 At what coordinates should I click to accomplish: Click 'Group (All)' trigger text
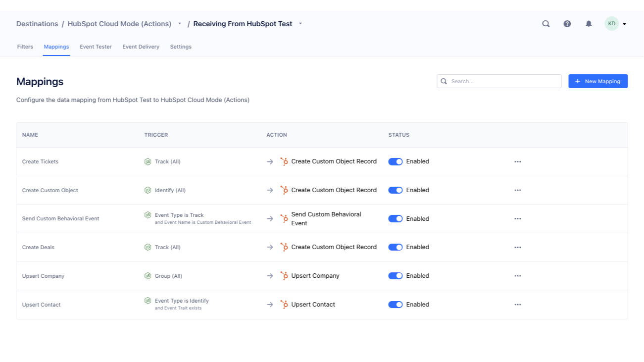coord(168,276)
